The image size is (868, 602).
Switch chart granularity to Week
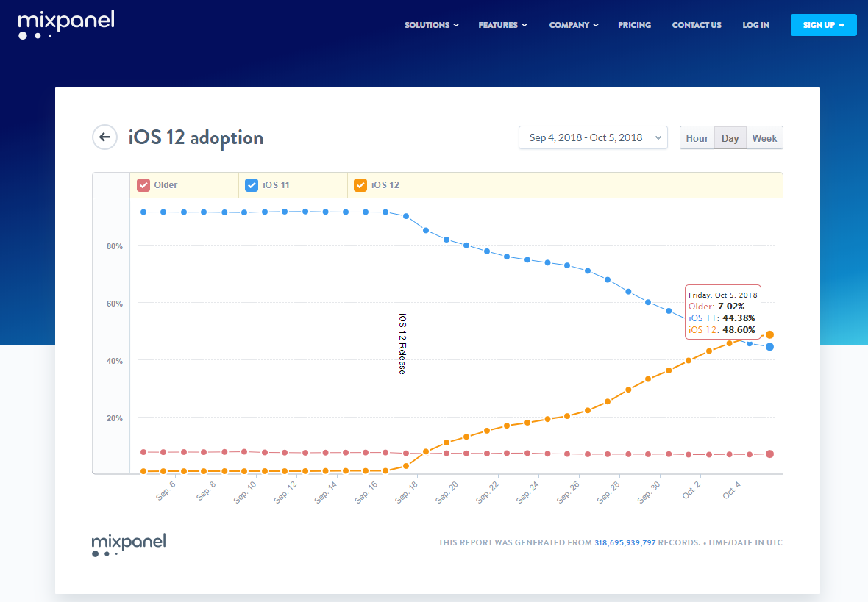(x=764, y=138)
